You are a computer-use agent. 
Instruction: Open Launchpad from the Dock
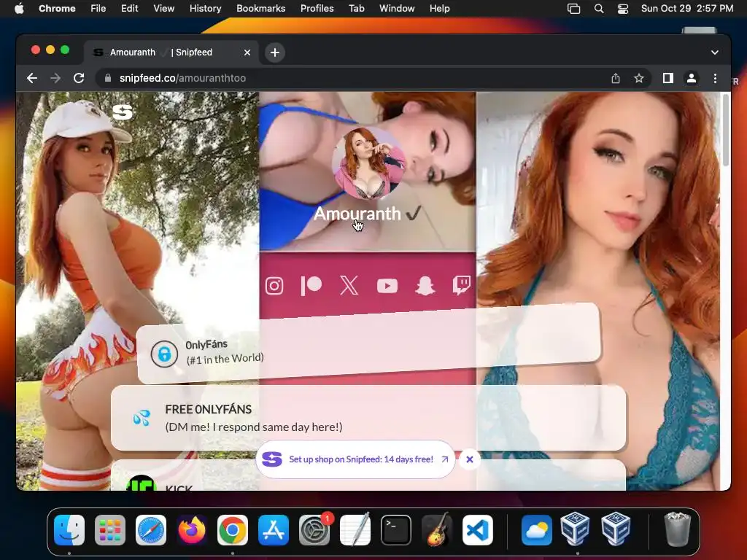click(110, 530)
